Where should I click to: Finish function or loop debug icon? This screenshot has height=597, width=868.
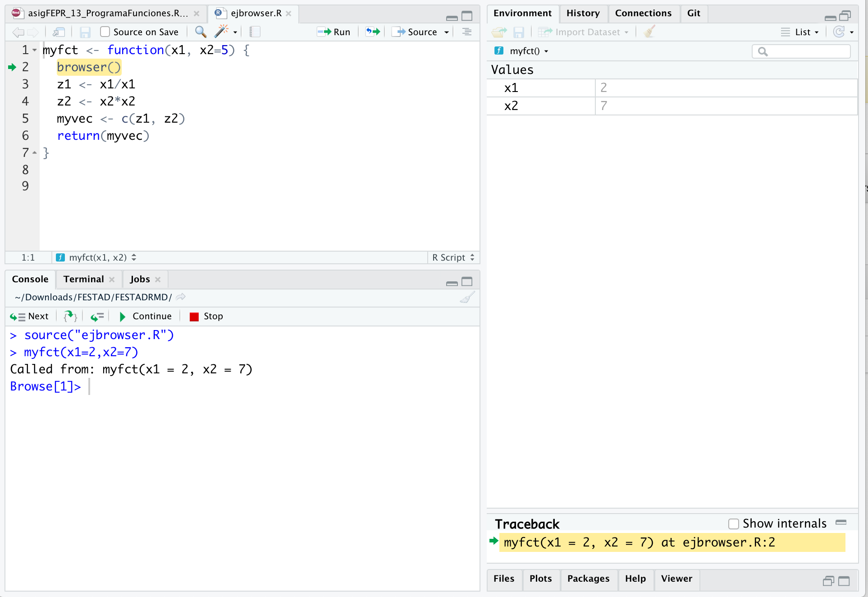click(x=97, y=317)
